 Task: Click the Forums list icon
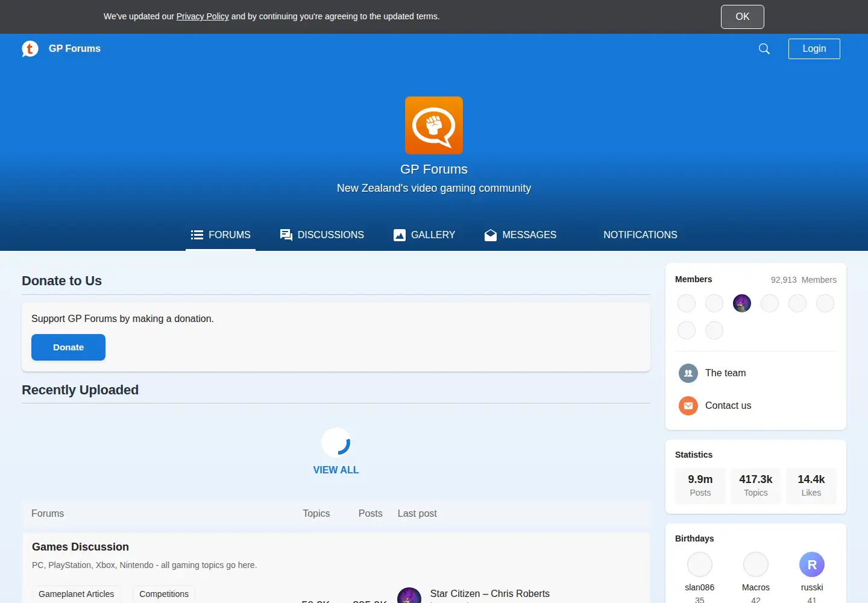pyautogui.click(x=197, y=235)
